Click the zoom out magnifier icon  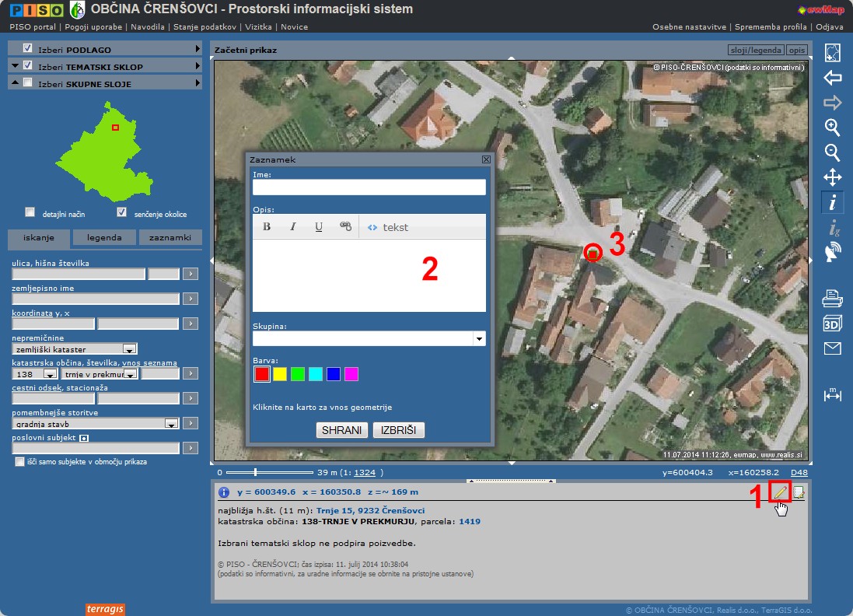click(832, 152)
